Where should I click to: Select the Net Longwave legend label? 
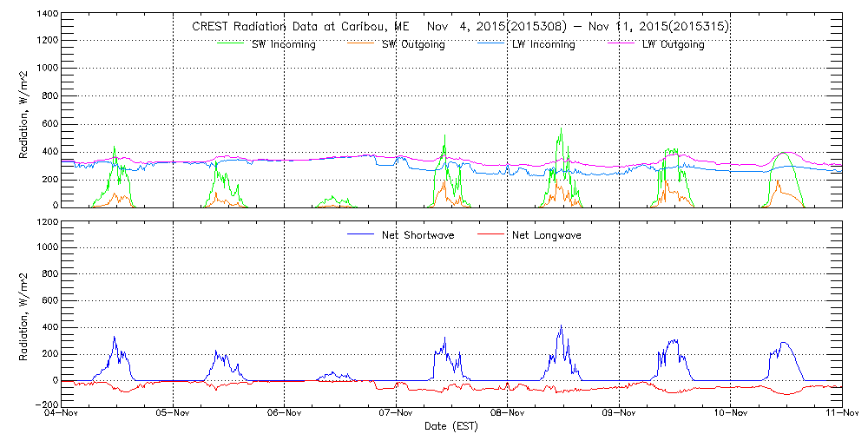(x=549, y=235)
